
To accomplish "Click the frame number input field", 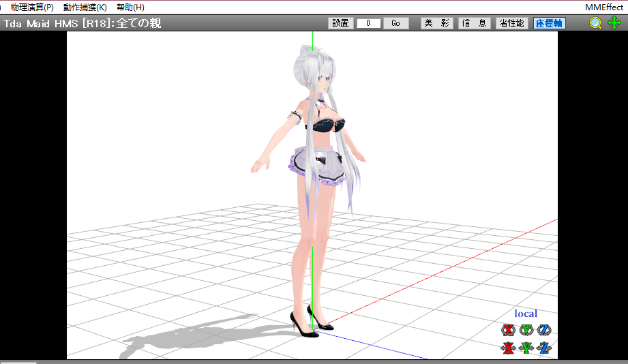I will pos(368,23).
